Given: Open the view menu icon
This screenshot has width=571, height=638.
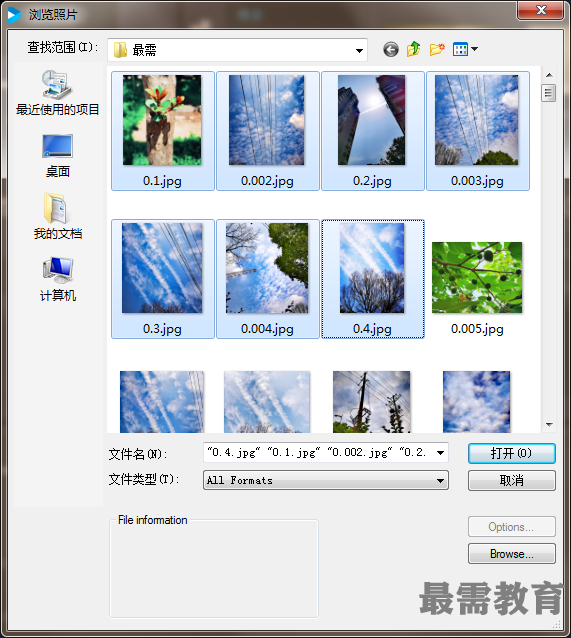Looking at the screenshot, I should pos(460,49).
